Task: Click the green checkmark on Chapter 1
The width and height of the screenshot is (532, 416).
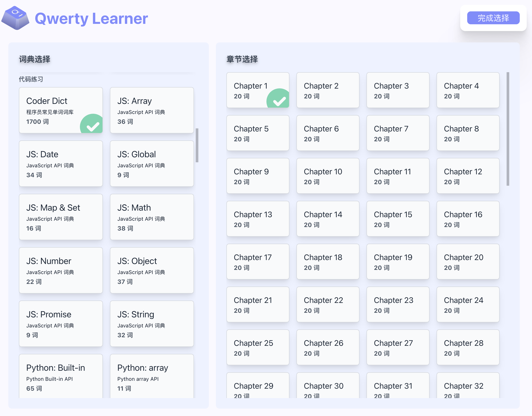Action: (279, 99)
